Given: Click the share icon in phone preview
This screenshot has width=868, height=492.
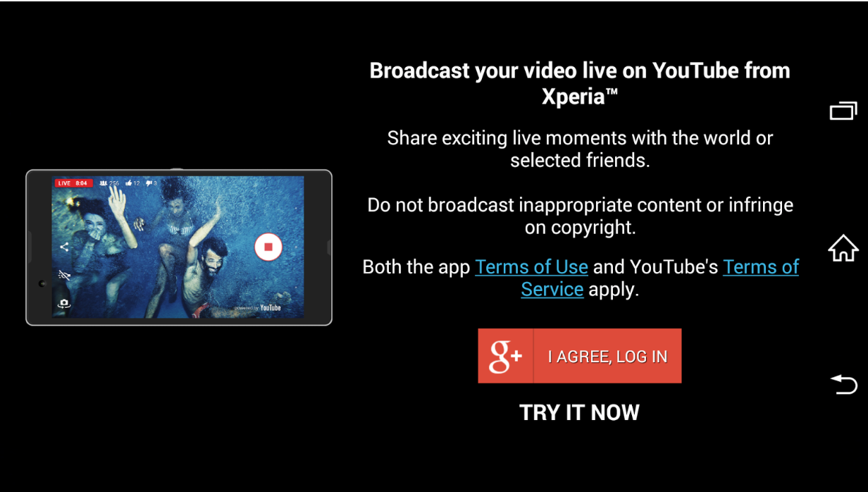Looking at the screenshot, I should 64,247.
